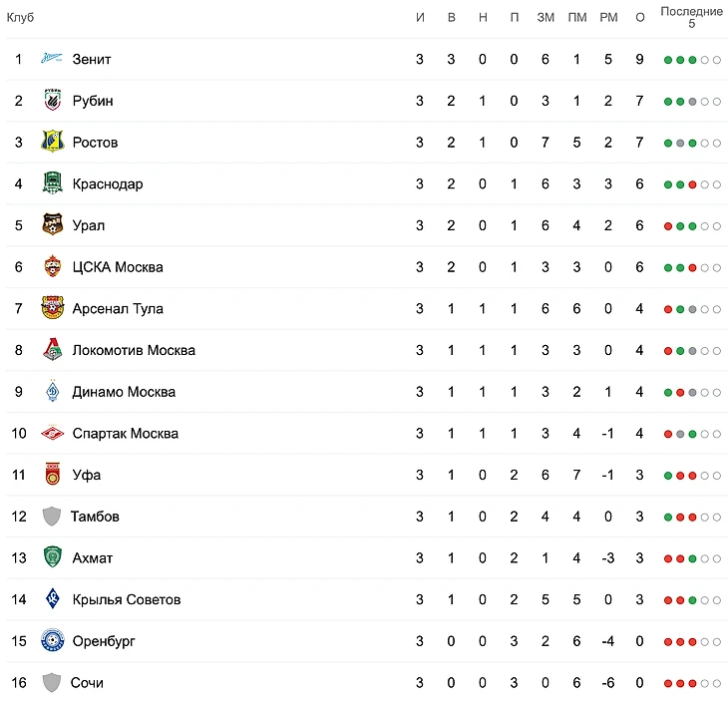Select the Ахмат team name

tap(93, 557)
